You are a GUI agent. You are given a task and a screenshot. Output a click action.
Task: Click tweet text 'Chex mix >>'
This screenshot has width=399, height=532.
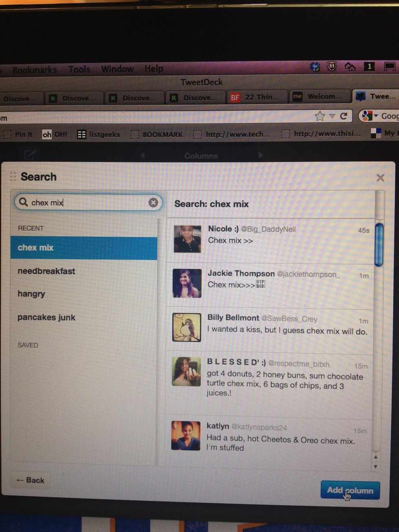coord(230,241)
